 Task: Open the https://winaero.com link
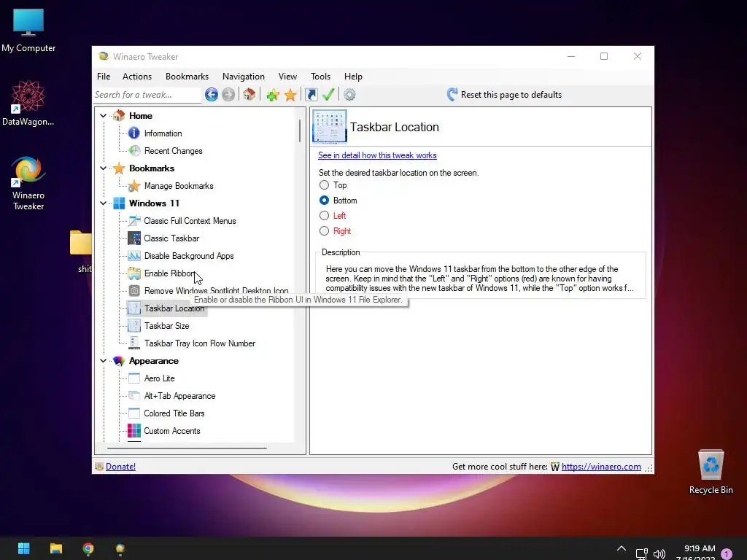[x=601, y=467]
